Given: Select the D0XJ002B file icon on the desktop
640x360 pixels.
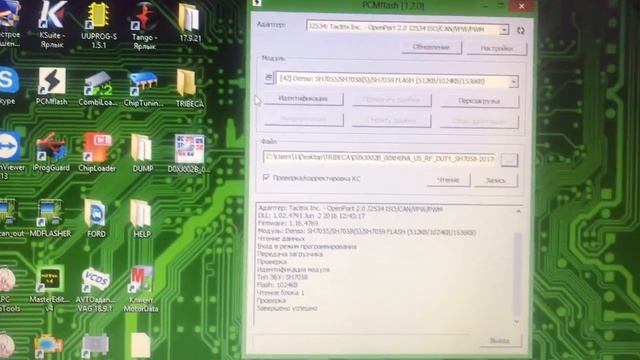Looking at the screenshot, I should 189,153.
